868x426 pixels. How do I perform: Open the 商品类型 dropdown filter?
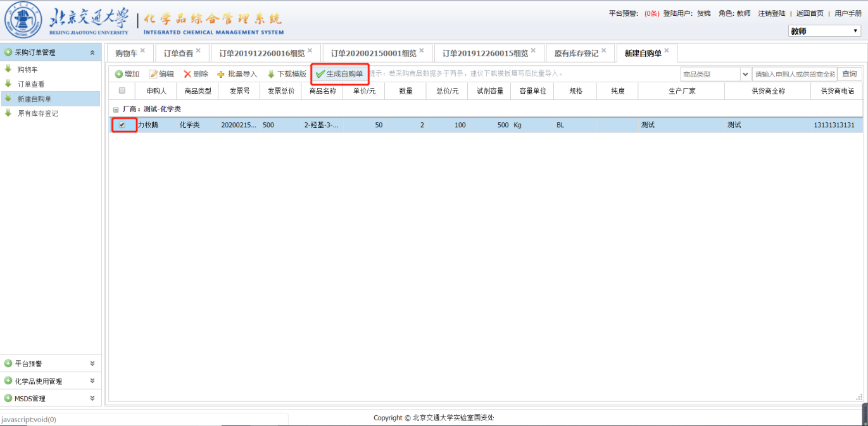click(x=745, y=74)
